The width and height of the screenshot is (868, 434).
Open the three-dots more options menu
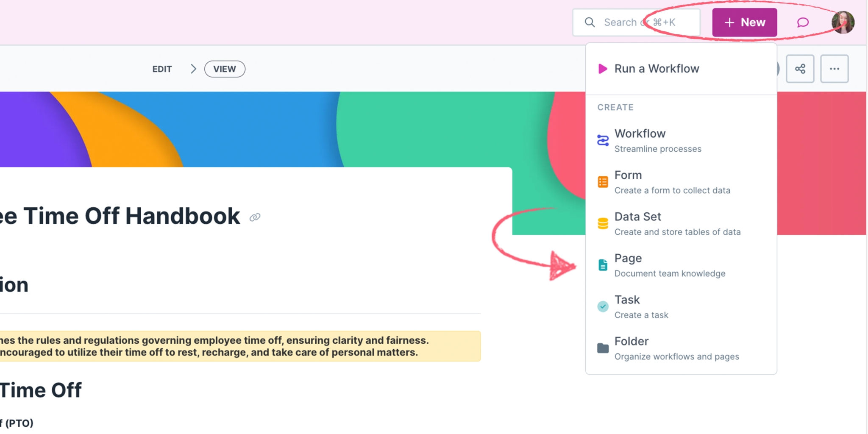click(835, 69)
